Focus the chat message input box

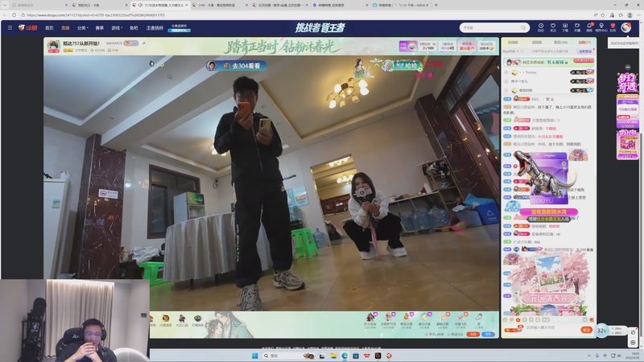pos(552,327)
